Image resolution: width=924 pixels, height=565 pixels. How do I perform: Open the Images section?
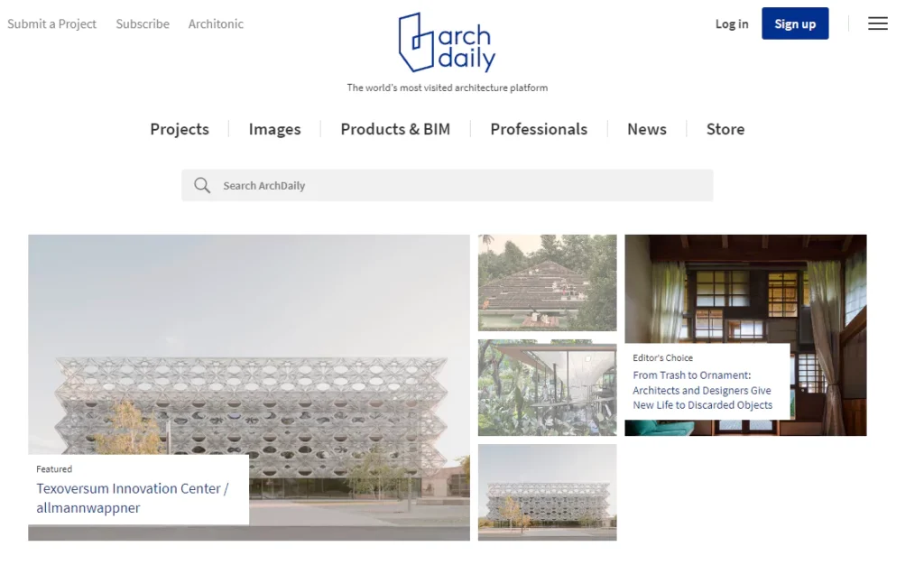click(274, 129)
